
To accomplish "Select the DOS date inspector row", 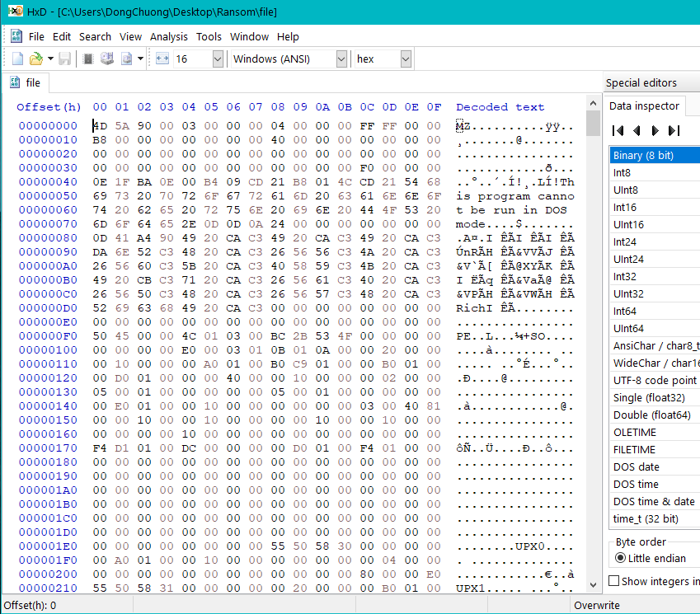I will (x=655, y=466).
